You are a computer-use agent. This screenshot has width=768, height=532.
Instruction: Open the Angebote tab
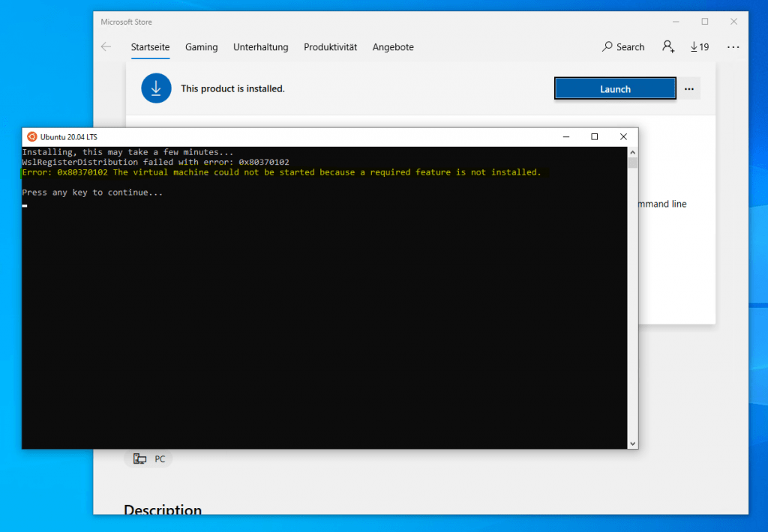[393, 47]
